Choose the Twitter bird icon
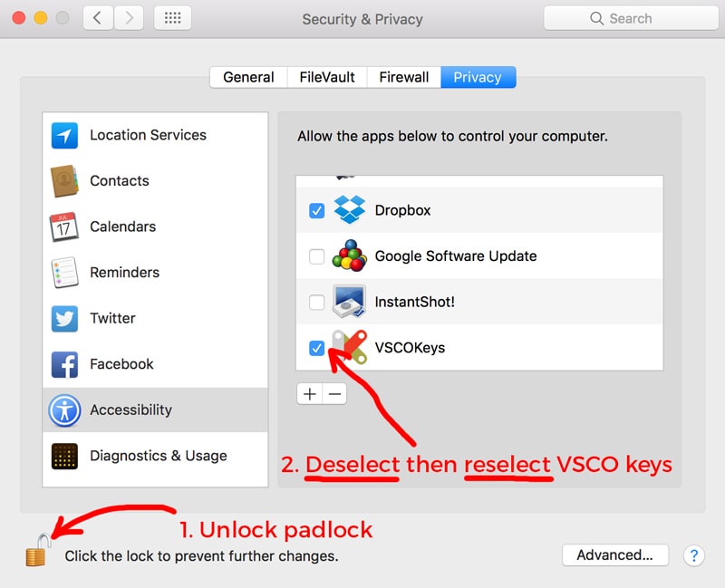The width and height of the screenshot is (725, 588). click(x=64, y=319)
